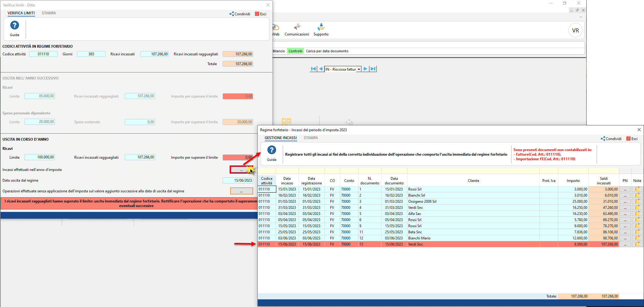This screenshot has height=307, width=644.
Task: Go to next record arrow
Action: coord(366,69)
